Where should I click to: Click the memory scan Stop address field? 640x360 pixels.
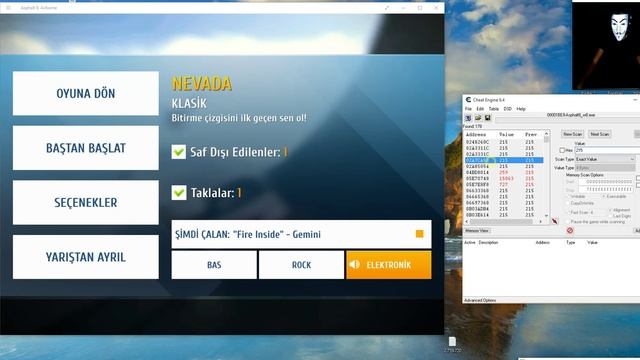click(x=606, y=189)
